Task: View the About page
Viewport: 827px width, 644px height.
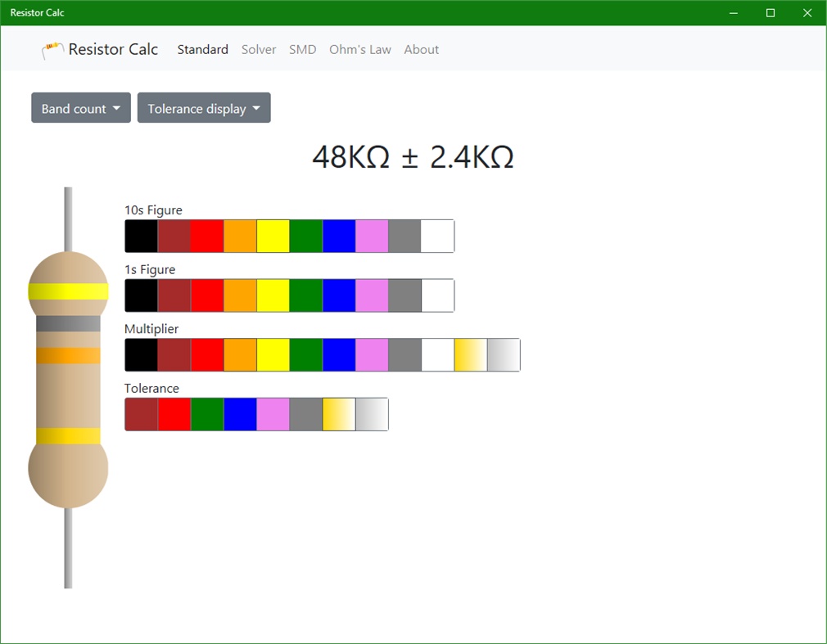Action: point(421,49)
